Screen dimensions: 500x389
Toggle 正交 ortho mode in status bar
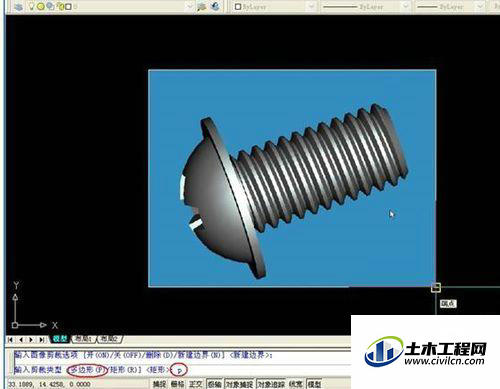[x=196, y=384]
